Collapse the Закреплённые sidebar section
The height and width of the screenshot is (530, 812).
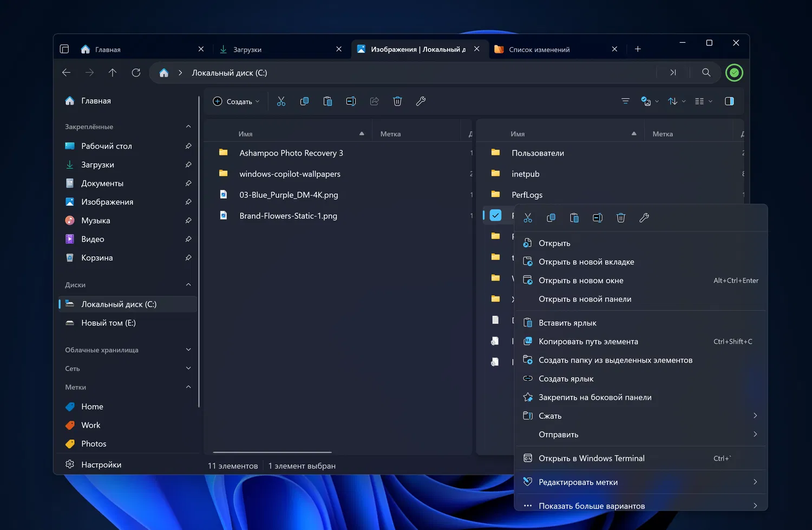click(188, 127)
